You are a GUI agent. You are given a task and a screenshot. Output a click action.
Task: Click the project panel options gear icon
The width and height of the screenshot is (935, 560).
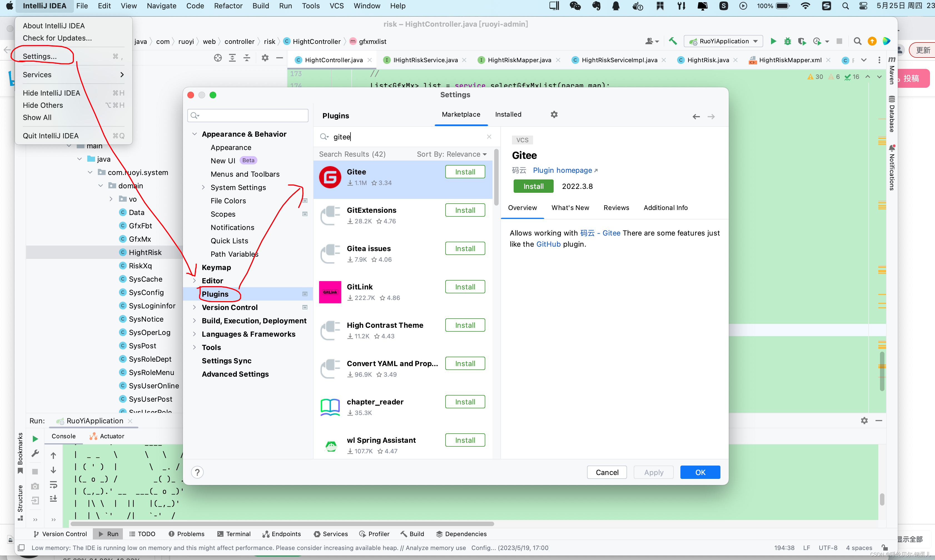[x=265, y=58]
